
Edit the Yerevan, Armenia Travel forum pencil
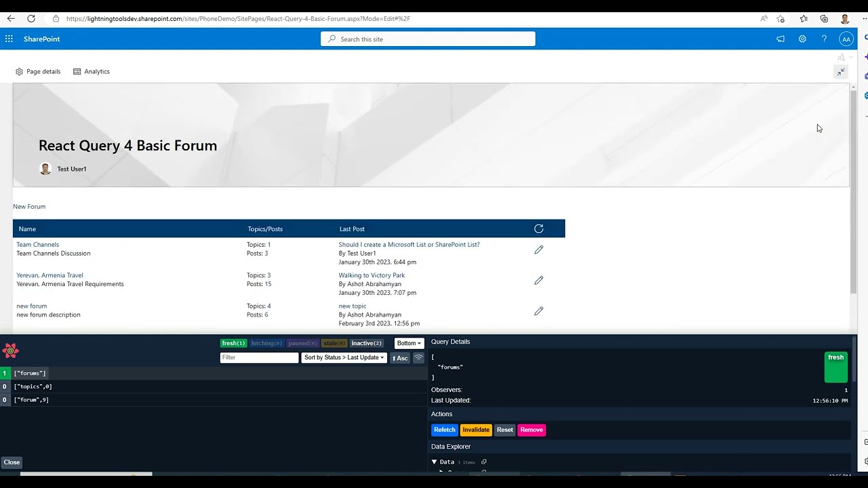pos(538,280)
